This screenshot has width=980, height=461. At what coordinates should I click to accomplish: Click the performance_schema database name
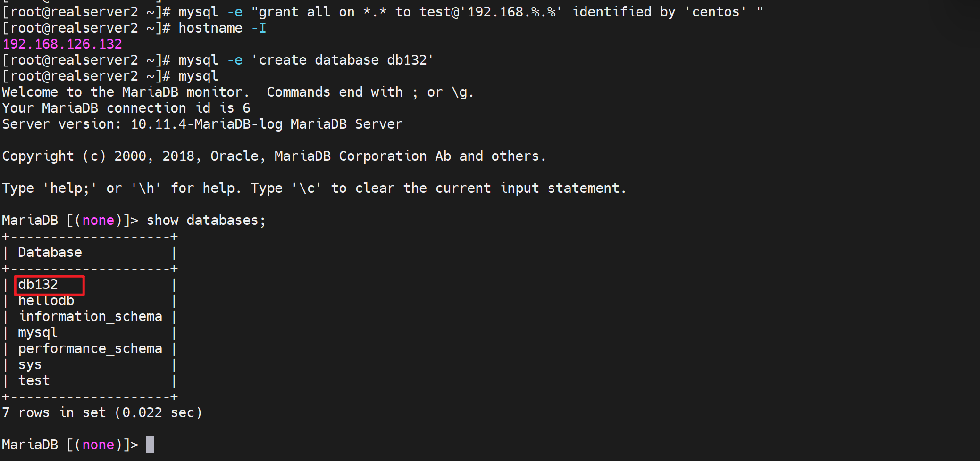point(90,349)
